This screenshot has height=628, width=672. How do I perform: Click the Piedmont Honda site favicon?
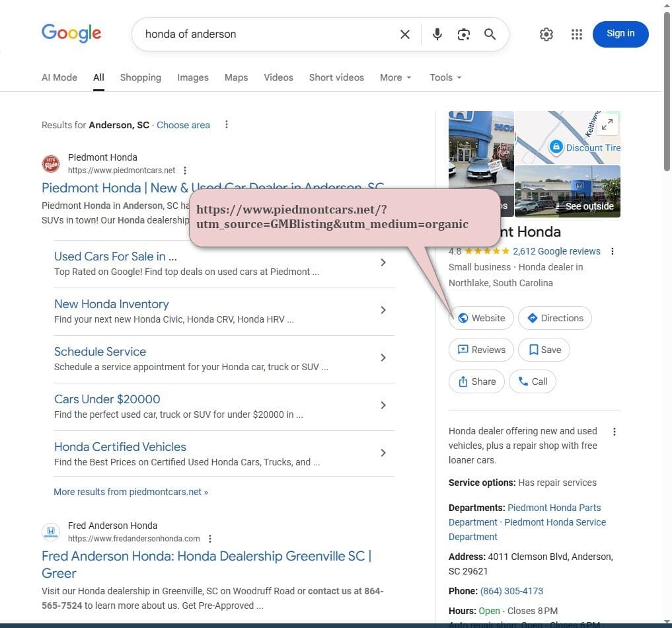51,164
